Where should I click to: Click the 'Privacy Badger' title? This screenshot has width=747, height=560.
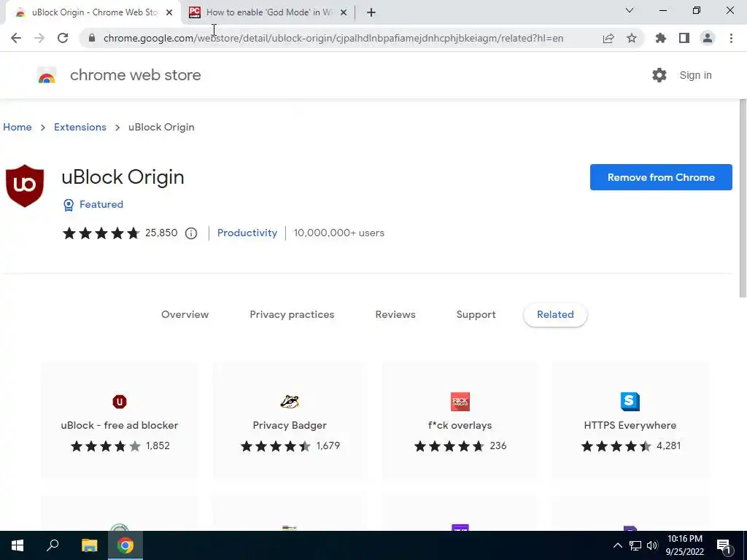click(x=290, y=425)
